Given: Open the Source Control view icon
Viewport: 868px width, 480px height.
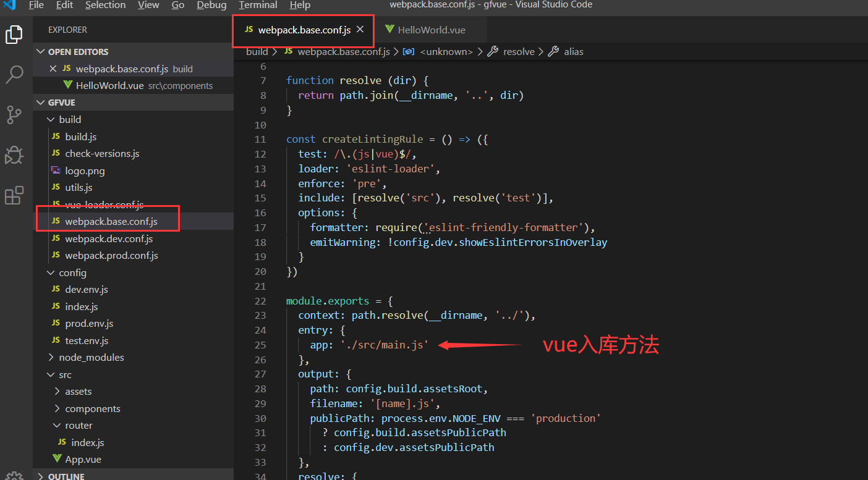Looking at the screenshot, I should [14, 114].
